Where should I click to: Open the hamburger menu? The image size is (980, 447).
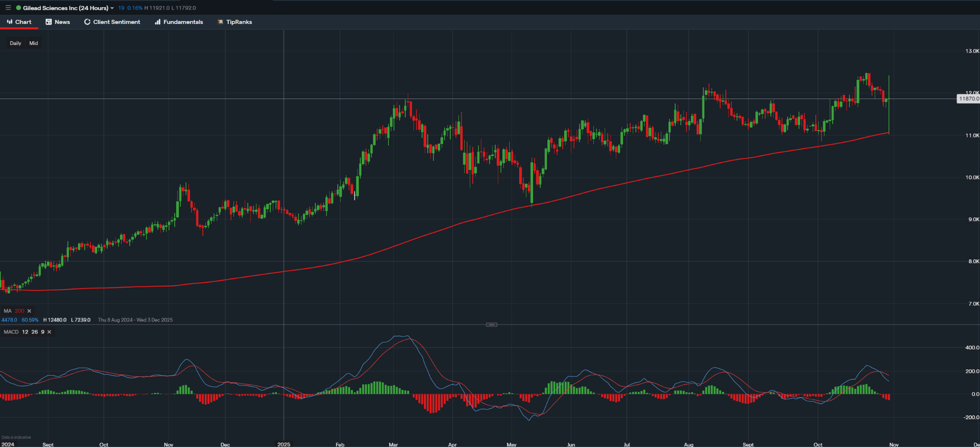coord(8,8)
